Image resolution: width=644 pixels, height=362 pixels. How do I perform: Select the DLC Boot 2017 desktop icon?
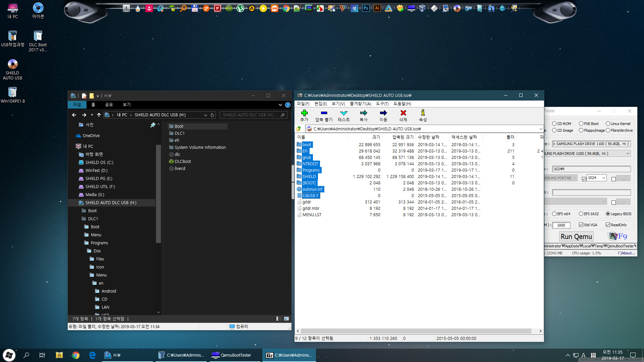pos(38,42)
